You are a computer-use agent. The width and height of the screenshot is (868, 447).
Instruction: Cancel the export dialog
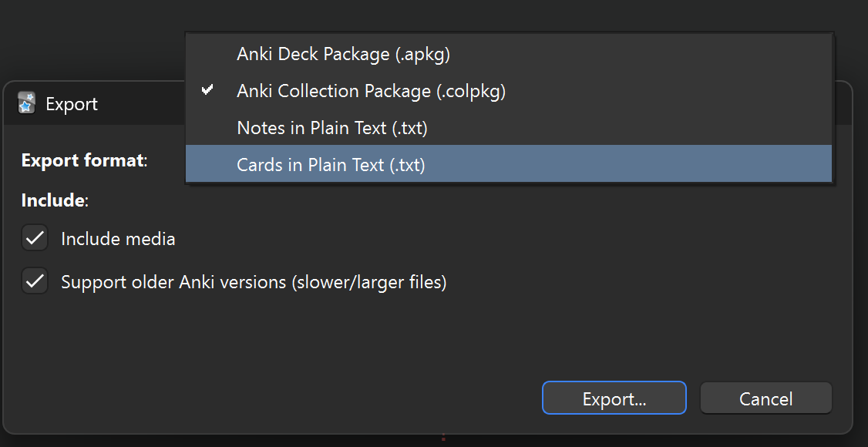click(x=765, y=398)
